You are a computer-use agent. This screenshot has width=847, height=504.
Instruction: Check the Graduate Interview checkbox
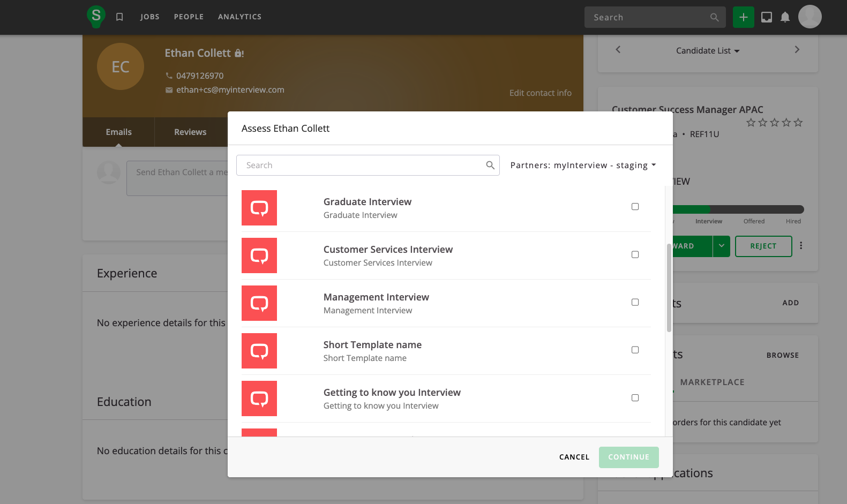[635, 207]
